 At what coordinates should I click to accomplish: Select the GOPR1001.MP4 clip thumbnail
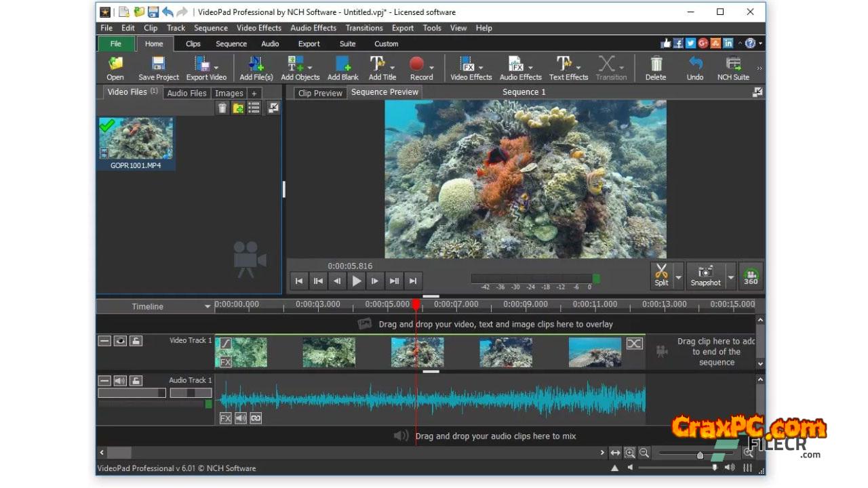(x=136, y=139)
